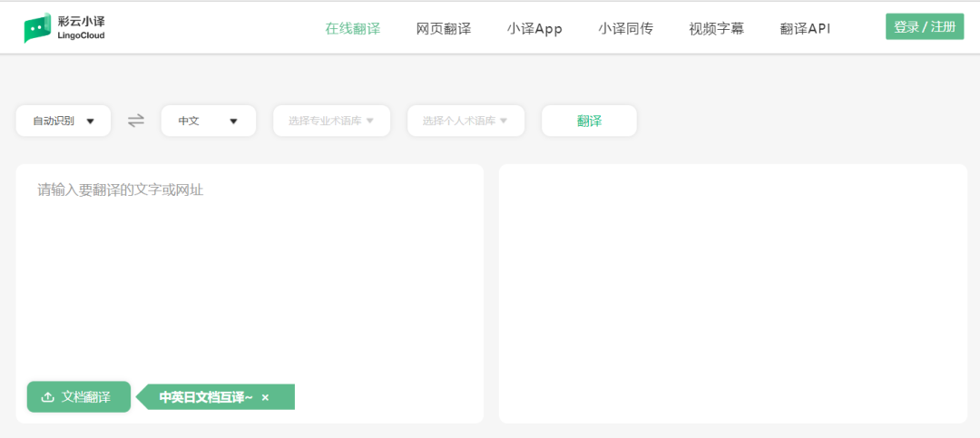The height and width of the screenshot is (438, 980).
Task: Open the 选择专业术语库 dropdown
Action: click(x=331, y=121)
